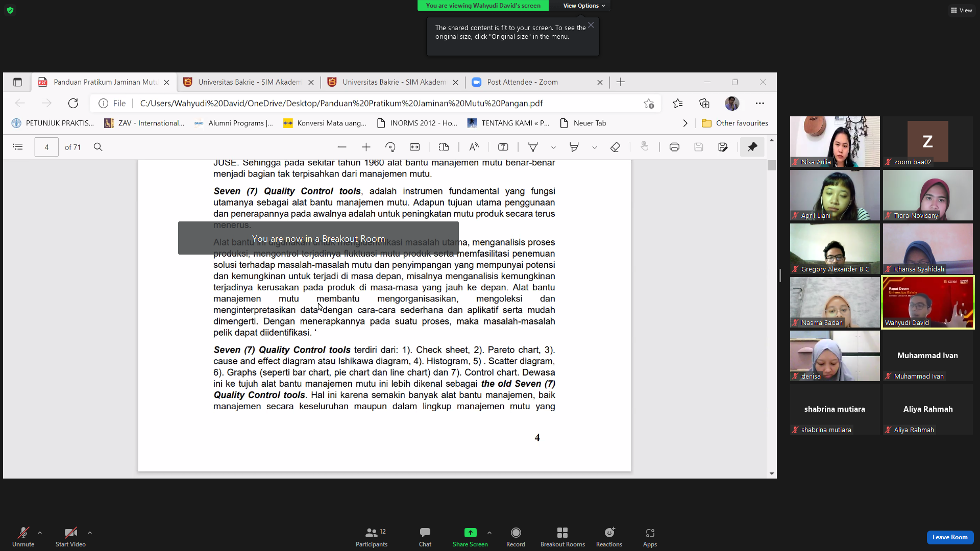
Task: Open browser Settings and more menu
Action: click(760, 104)
